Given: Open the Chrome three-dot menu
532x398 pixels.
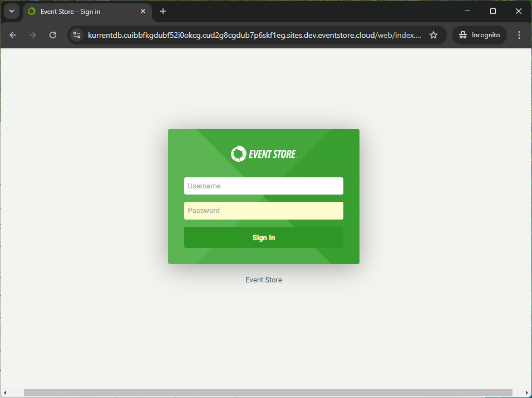Looking at the screenshot, I should 519,34.
